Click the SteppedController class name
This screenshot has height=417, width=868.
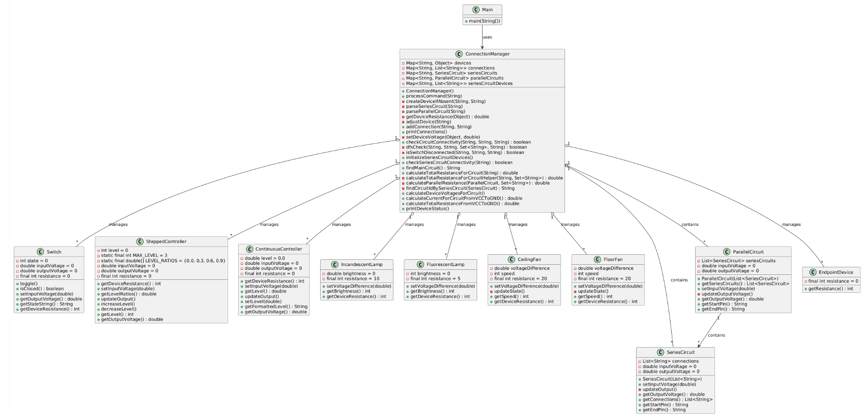pos(166,242)
